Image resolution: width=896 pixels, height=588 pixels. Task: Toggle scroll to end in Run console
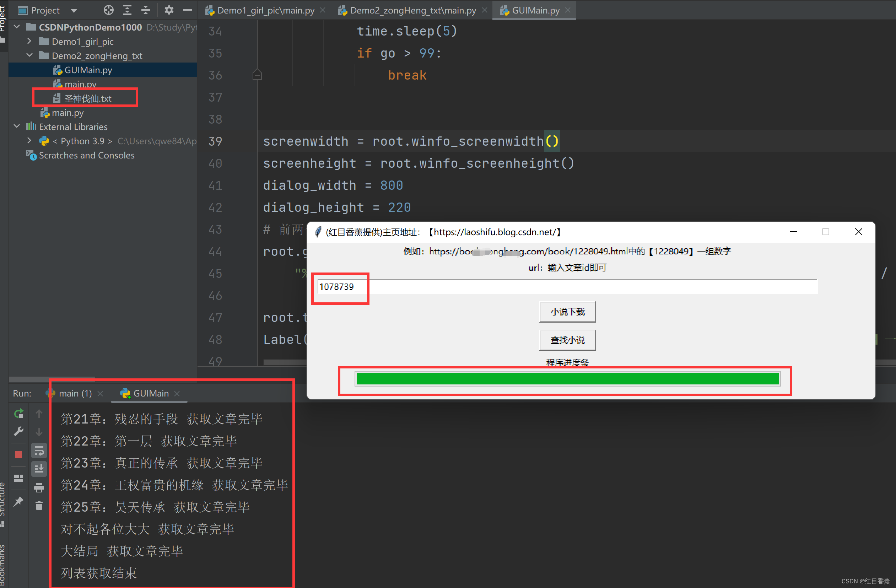pos(39,469)
